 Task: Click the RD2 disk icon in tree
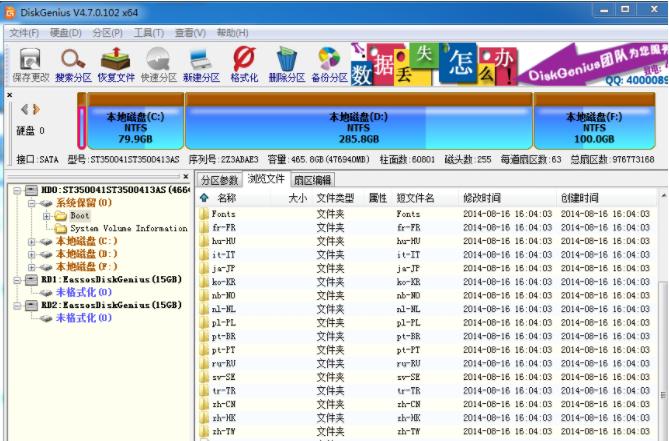click(31, 305)
